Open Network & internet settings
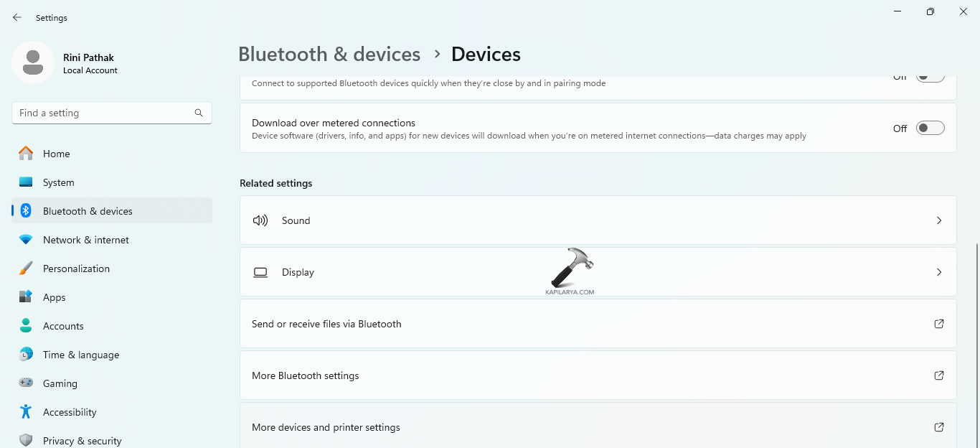The image size is (980, 448). (x=85, y=239)
